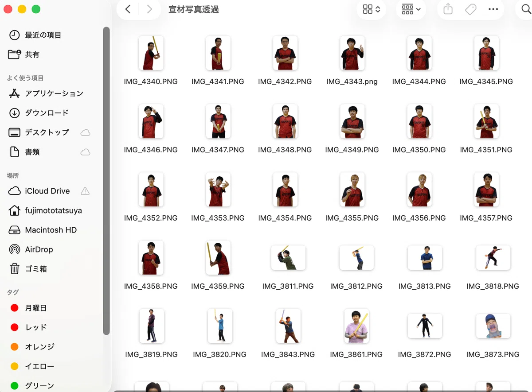Select thumbnail of IMG_4344.PNG
This screenshot has width=532, height=392.
[x=419, y=53]
